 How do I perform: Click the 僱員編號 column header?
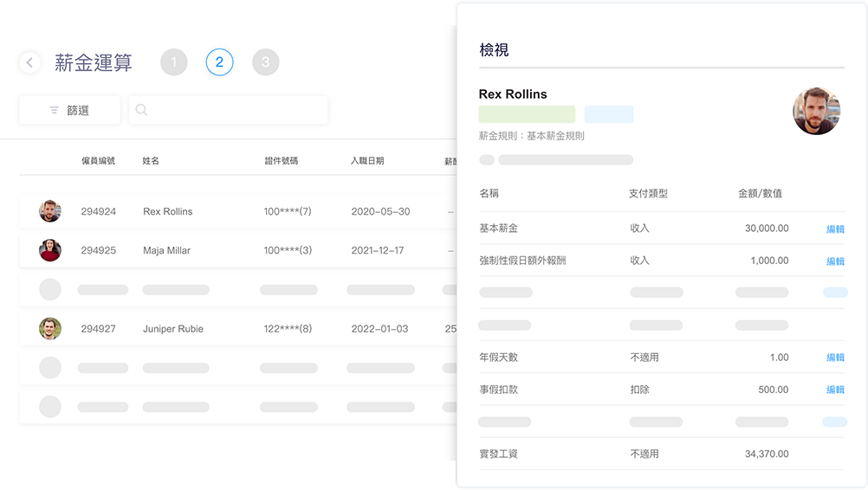tap(98, 161)
